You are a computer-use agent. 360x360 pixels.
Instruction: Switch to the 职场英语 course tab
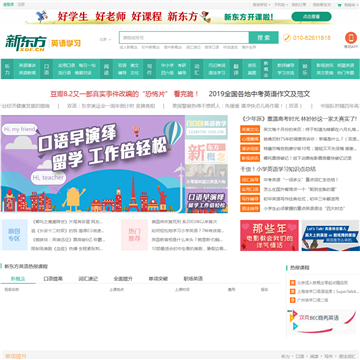tap(193, 279)
